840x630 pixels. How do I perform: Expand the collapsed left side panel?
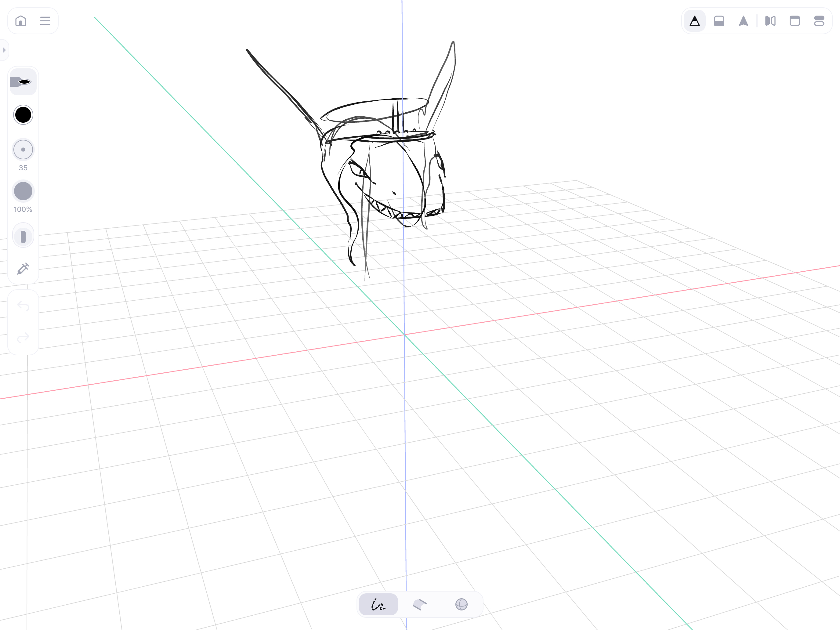[4, 50]
